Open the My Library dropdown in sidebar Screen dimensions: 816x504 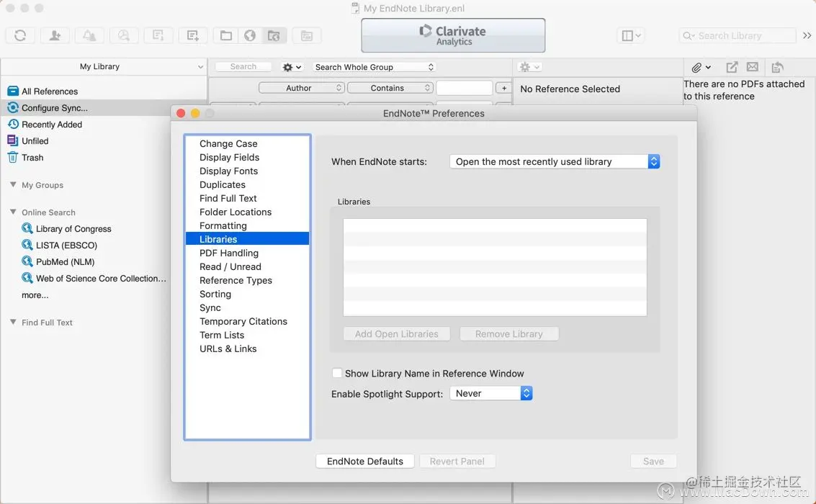point(104,66)
